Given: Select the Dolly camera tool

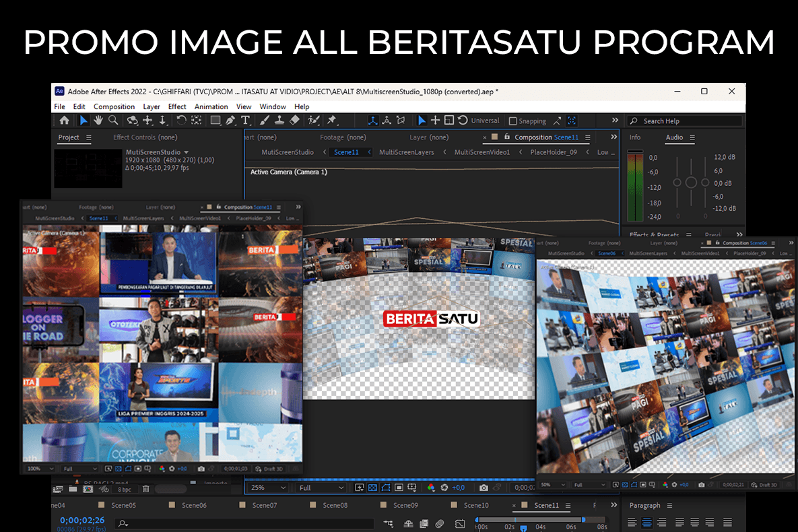Looking at the screenshot, I should [162, 121].
